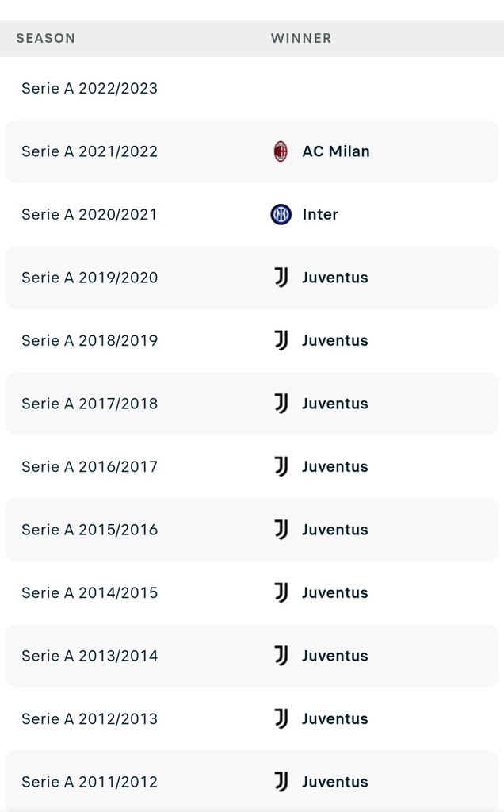Click Juventus logo in 2013/2014 row
This screenshot has width=504, height=812.
281,656
